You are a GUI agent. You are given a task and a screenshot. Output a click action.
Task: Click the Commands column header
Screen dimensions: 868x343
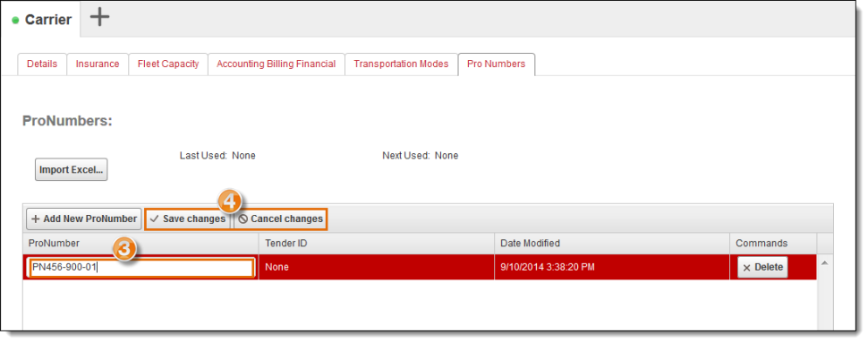tap(773, 244)
